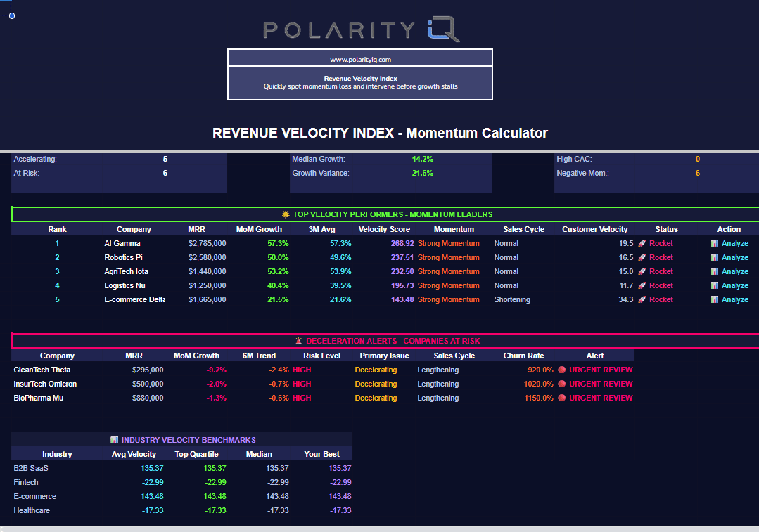Click the Polarity IQ logo
759x532 pixels.
click(361, 30)
